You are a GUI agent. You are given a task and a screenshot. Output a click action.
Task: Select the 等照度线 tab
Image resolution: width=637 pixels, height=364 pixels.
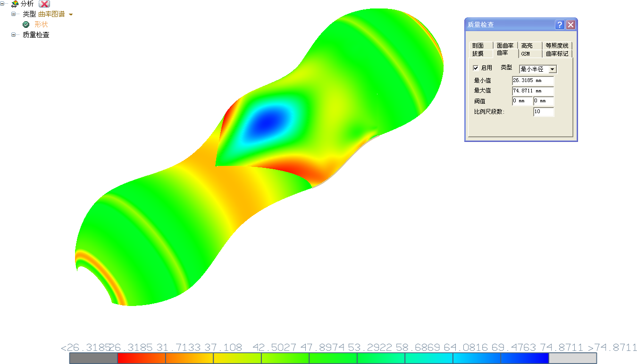557,46
